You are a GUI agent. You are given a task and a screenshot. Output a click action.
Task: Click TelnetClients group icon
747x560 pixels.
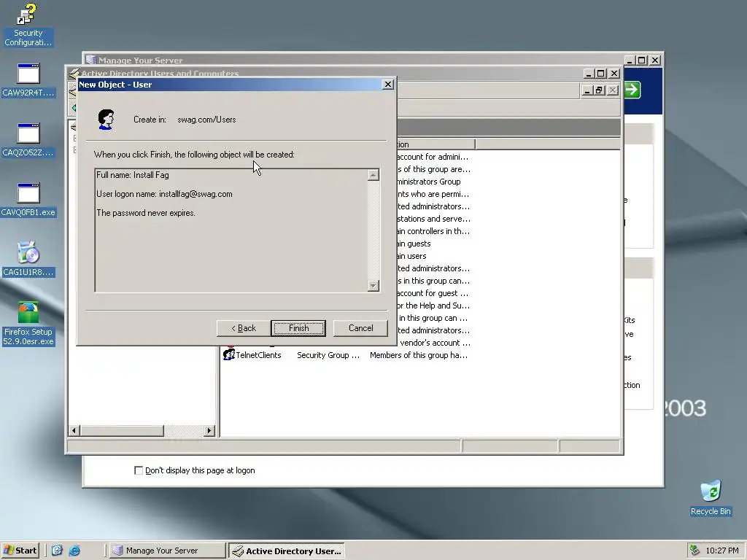(229, 355)
